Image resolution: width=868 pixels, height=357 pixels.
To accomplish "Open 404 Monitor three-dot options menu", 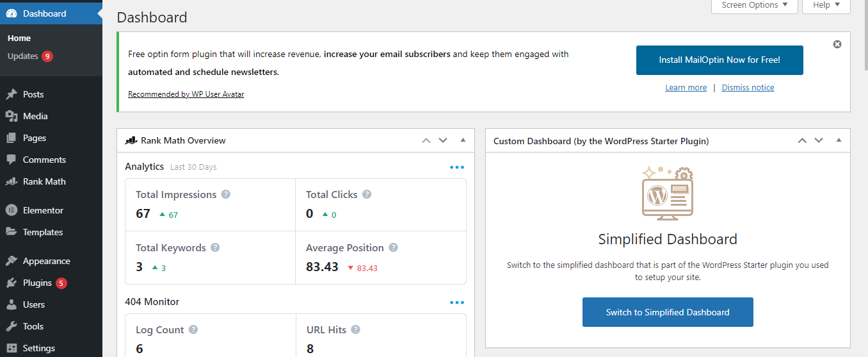I will (x=457, y=303).
